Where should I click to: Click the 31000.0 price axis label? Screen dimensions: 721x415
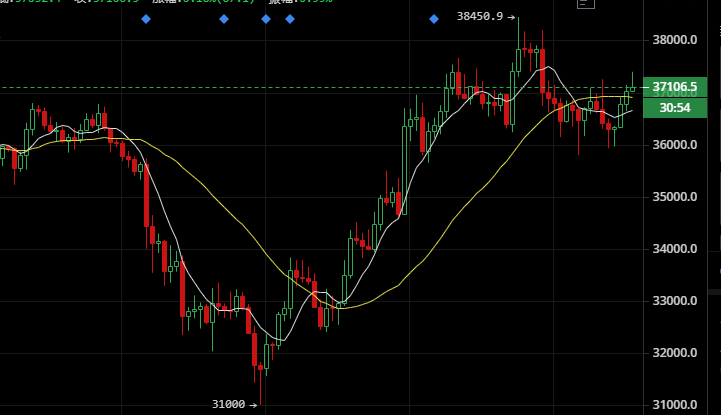(x=675, y=405)
